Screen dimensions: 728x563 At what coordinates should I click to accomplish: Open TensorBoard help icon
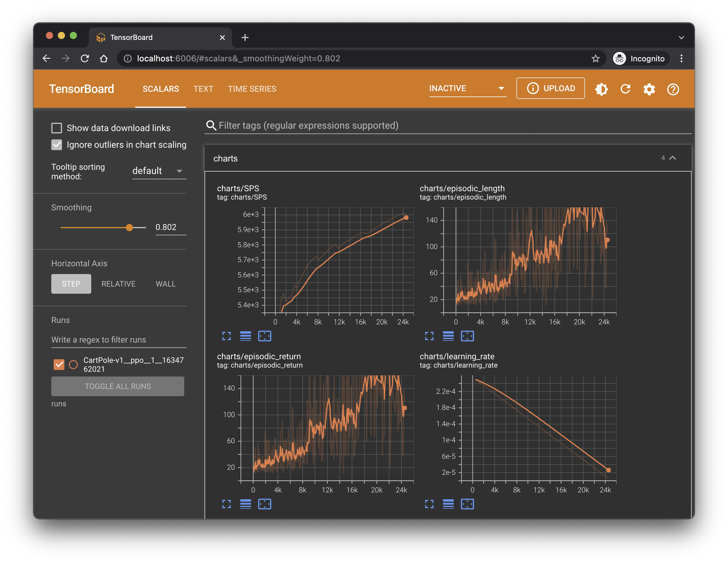pyautogui.click(x=673, y=89)
